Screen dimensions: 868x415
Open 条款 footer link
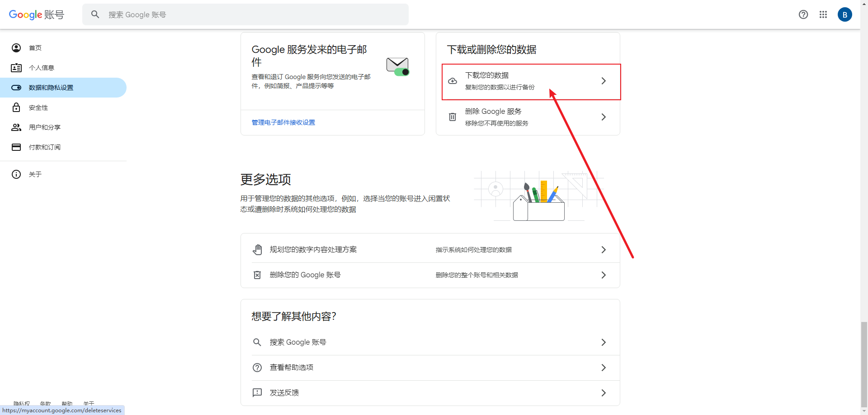45,403
